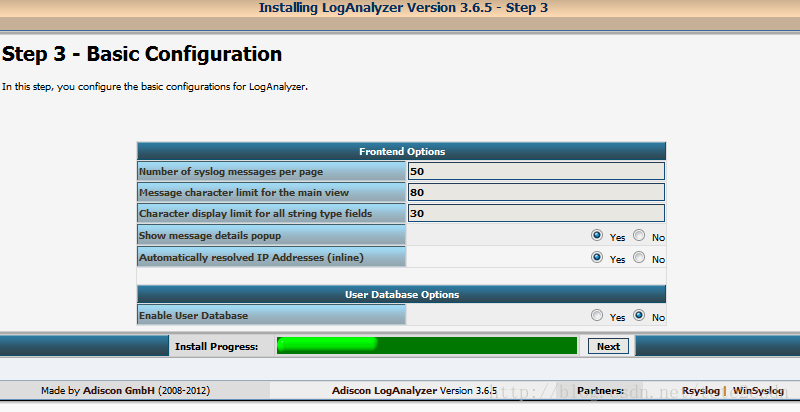Screen dimensions: 800x412
Task: Focus the message character limit field
Action: 536,192
